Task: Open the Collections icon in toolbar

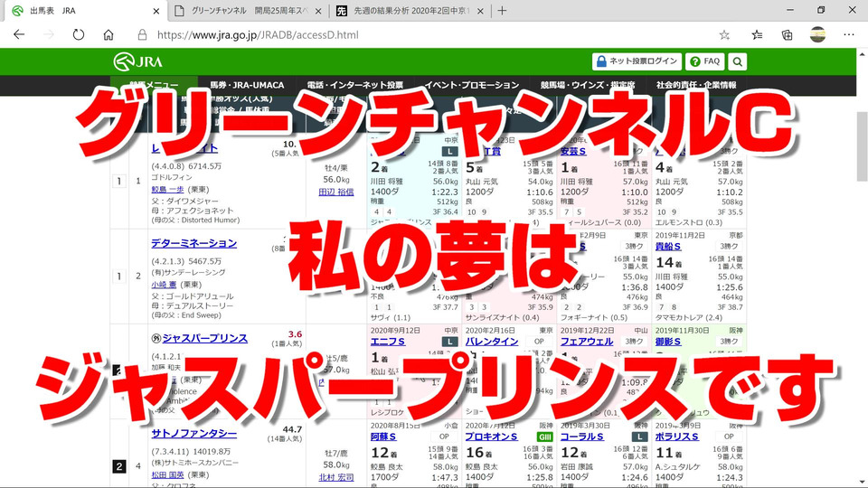Action: 787,35
